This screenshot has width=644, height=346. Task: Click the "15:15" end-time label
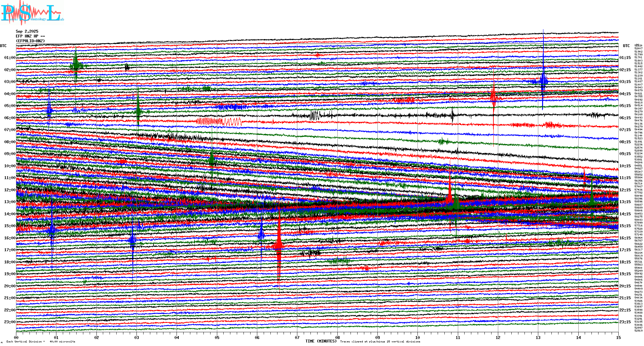(625, 226)
